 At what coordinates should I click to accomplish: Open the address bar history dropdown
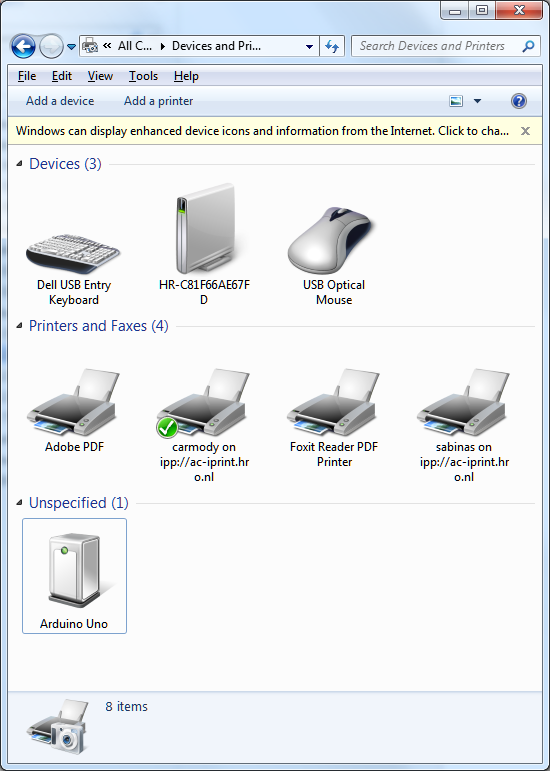[x=309, y=47]
